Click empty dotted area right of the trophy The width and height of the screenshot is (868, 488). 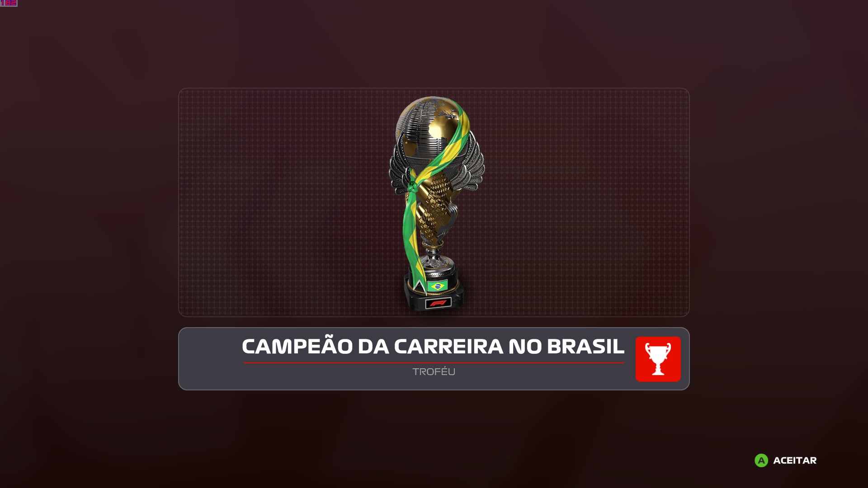tap(588, 202)
